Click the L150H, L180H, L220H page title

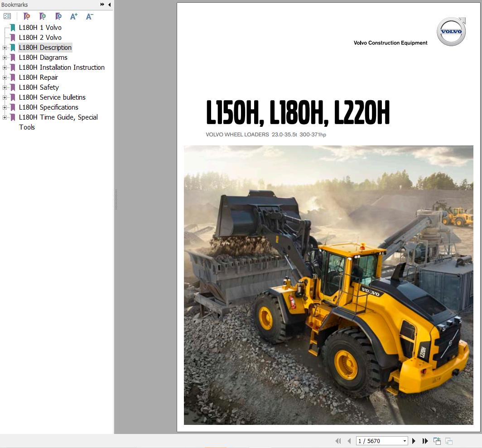tap(298, 112)
